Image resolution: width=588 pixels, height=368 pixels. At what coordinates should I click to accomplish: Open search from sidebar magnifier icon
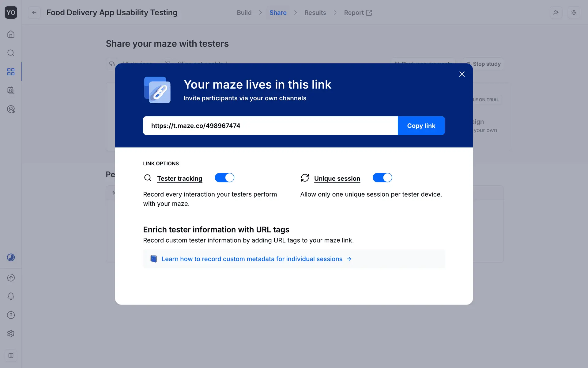pos(11,53)
